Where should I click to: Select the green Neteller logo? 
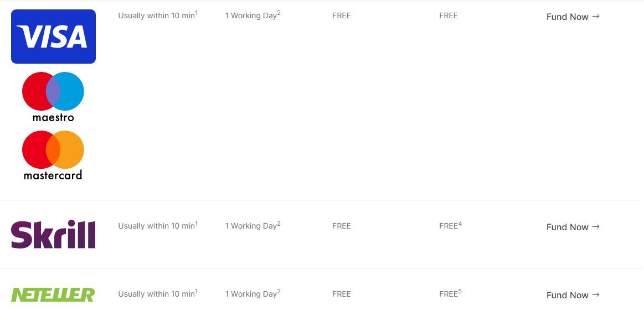(x=53, y=295)
